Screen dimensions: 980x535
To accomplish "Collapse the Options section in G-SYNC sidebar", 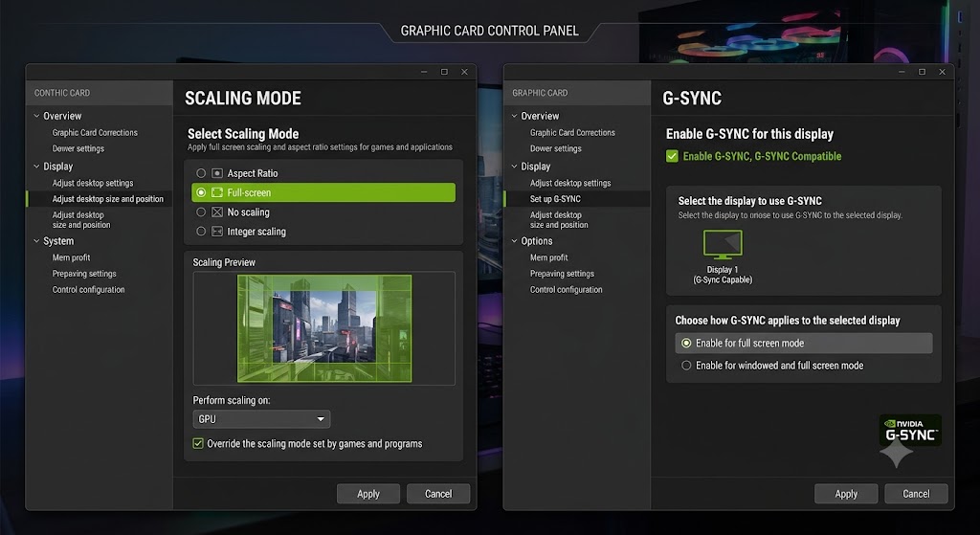I will 514,241.
